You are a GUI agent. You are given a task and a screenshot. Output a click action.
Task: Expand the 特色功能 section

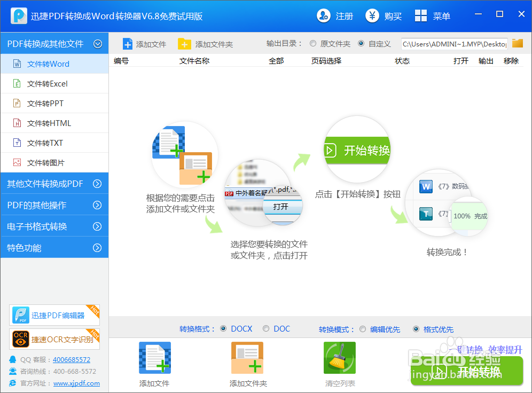click(54, 248)
